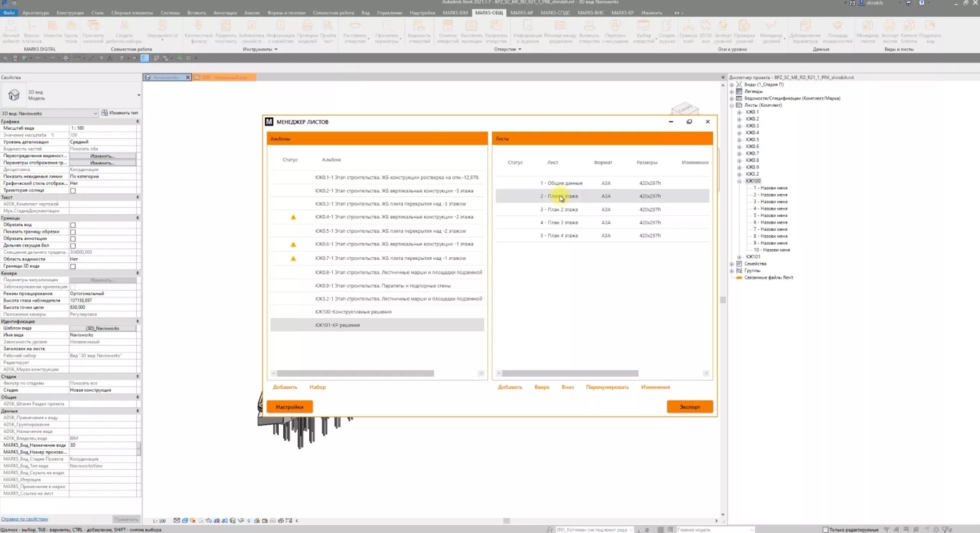
Task: Click the 3D view type cube icon
Action: [14, 95]
